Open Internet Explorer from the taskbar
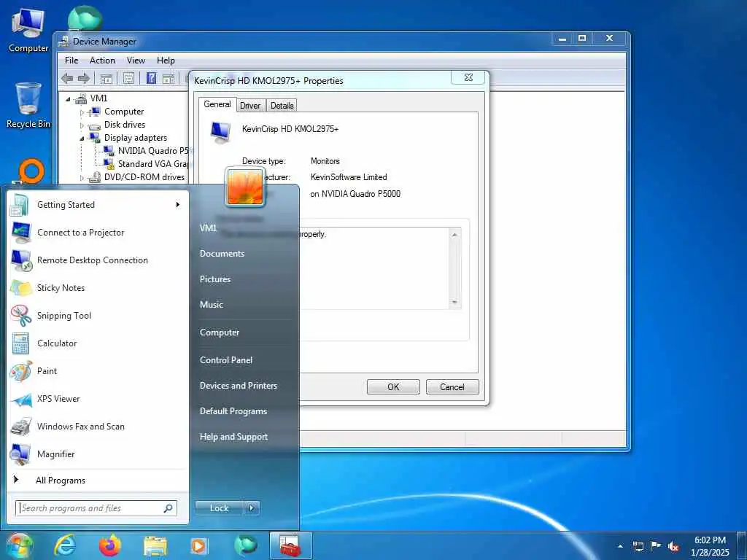Image resolution: width=747 pixels, height=560 pixels. tap(65, 545)
